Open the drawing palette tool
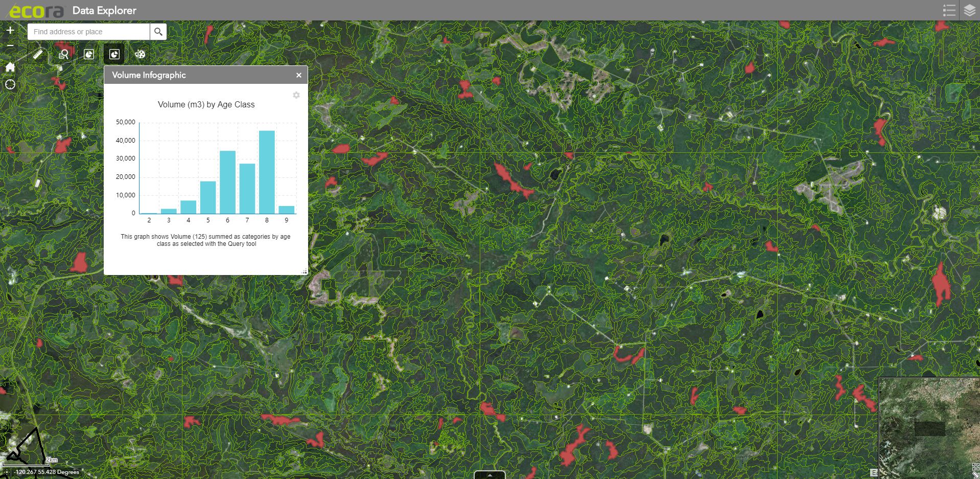The width and height of the screenshot is (980, 479). click(x=139, y=54)
